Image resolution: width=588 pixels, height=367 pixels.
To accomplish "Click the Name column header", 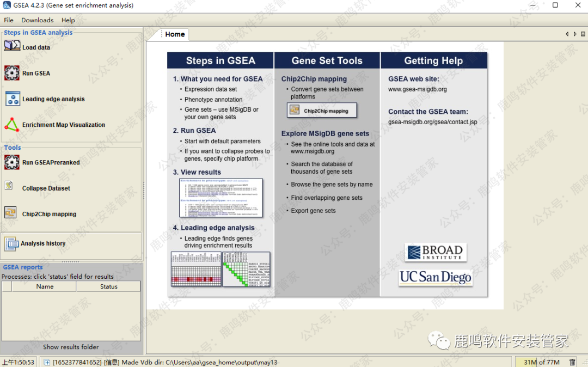I will [44, 286].
